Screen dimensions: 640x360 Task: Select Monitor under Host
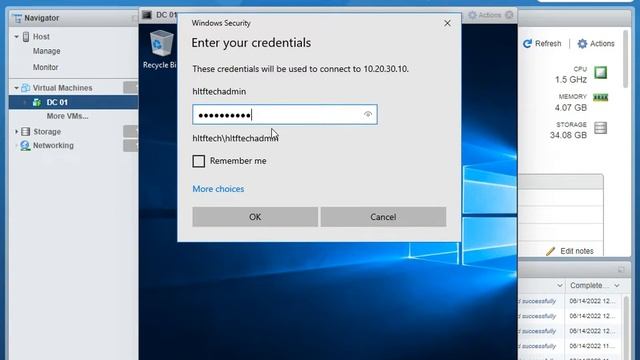pos(45,67)
